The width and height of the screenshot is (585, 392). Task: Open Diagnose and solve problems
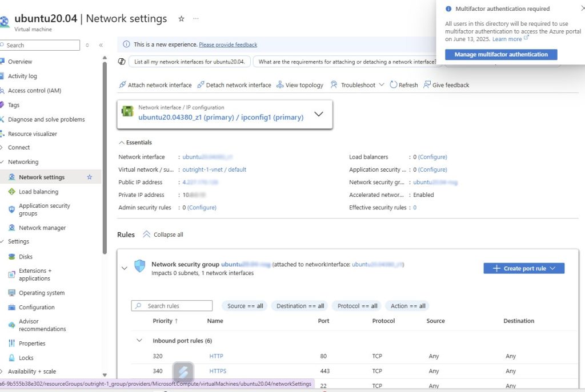tap(46, 119)
